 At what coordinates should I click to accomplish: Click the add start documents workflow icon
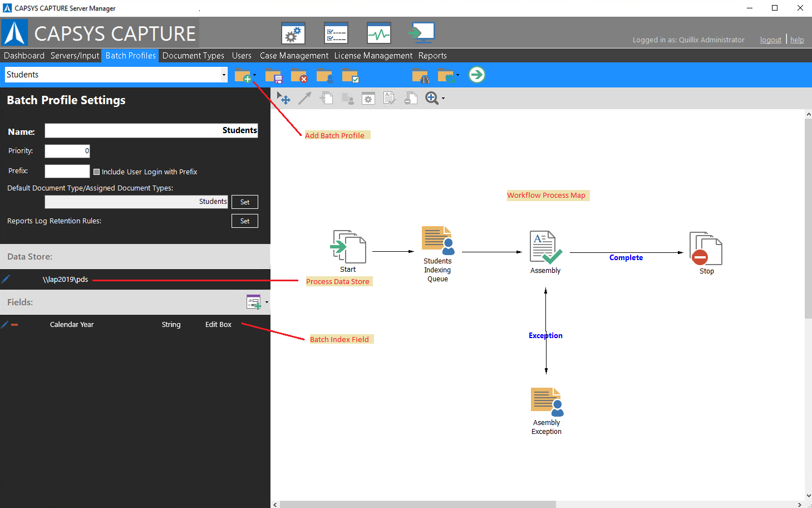(326, 99)
